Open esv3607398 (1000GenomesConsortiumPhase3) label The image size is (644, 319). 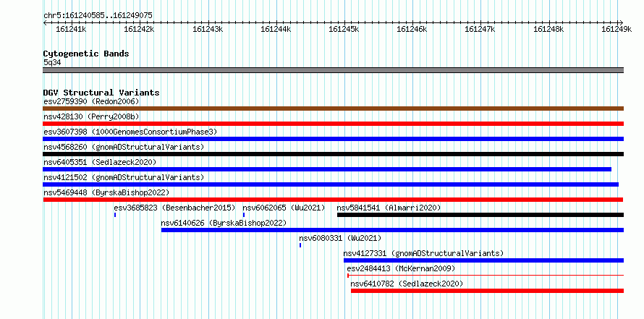pos(130,132)
